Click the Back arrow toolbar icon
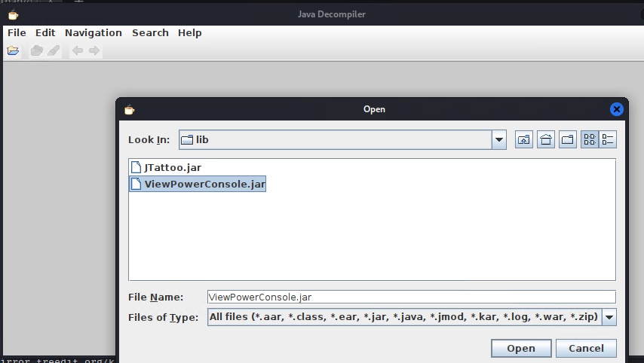 [77, 50]
